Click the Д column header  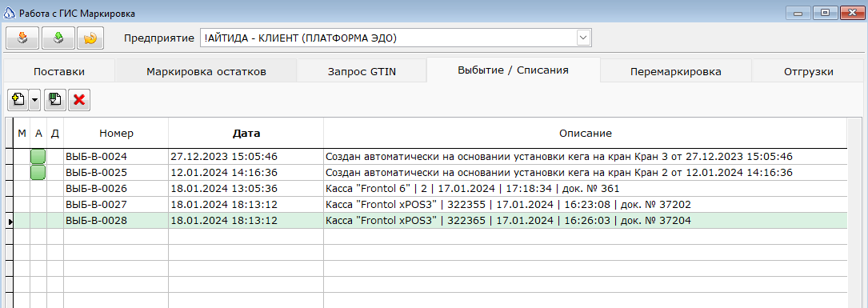(55, 133)
